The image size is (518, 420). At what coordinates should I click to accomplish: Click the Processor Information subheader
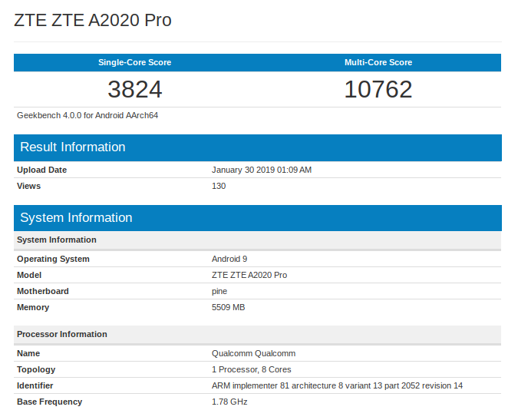coord(62,334)
